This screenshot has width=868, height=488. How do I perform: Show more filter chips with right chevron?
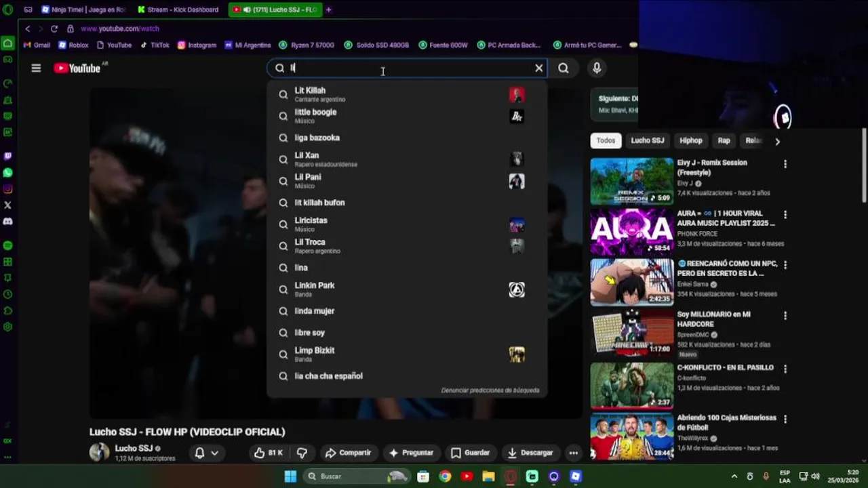point(777,141)
